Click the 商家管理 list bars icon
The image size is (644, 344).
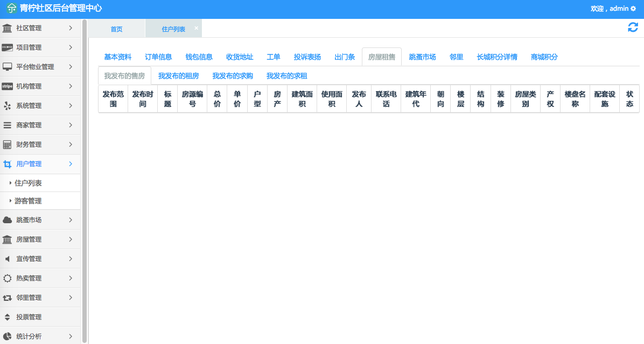click(7, 125)
